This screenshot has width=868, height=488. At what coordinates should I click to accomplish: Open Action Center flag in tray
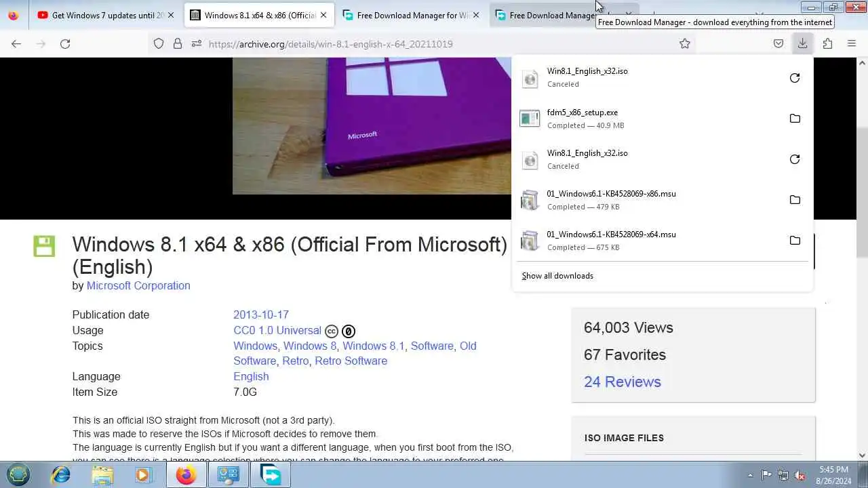(766, 475)
